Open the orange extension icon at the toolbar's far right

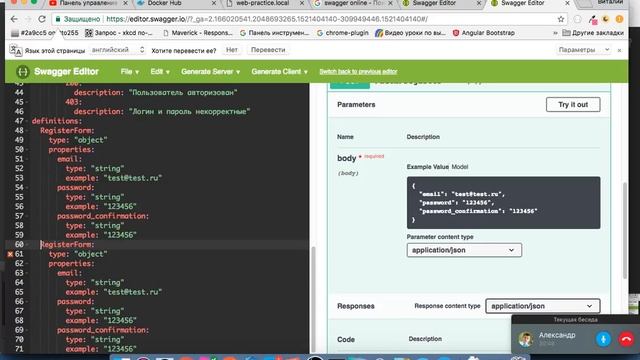coord(619,19)
